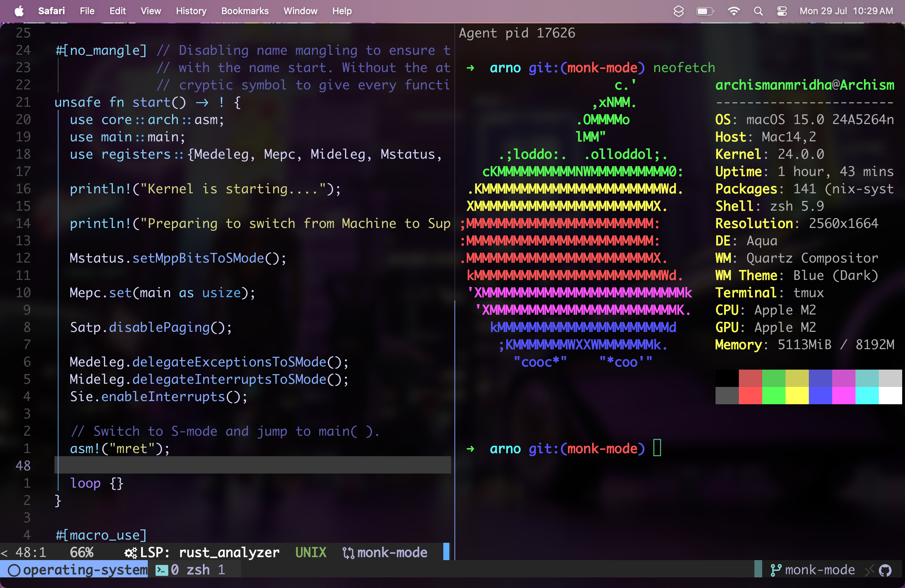This screenshot has height=588, width=905.
Task: Click 'Kernel is starting....' println line
Action: (205, 189)
